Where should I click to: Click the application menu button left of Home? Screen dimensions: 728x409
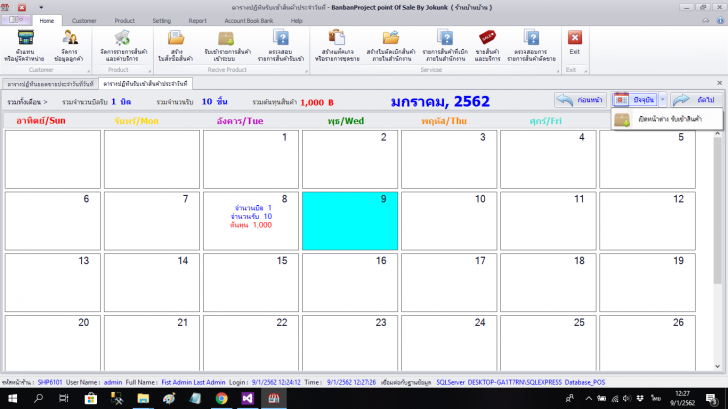pos(16,20)
